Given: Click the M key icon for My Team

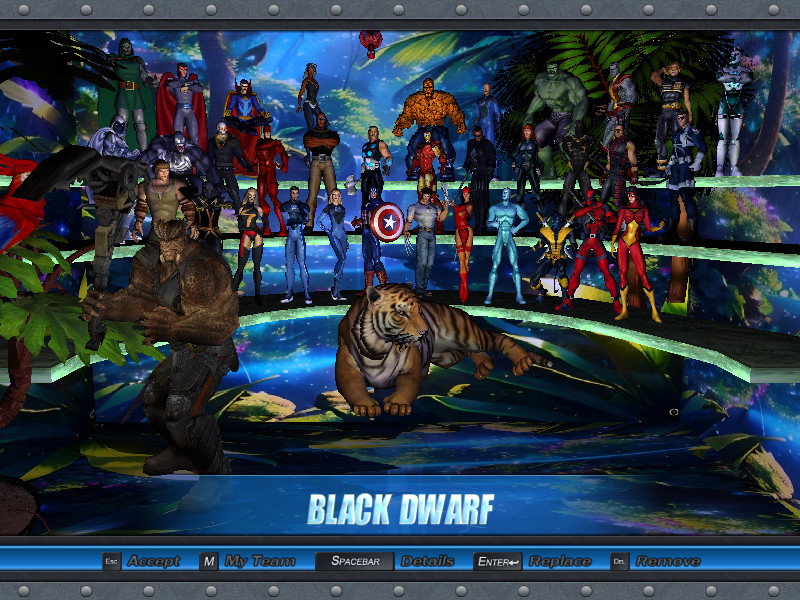Looking at the screenshot, I should [209, 561].
